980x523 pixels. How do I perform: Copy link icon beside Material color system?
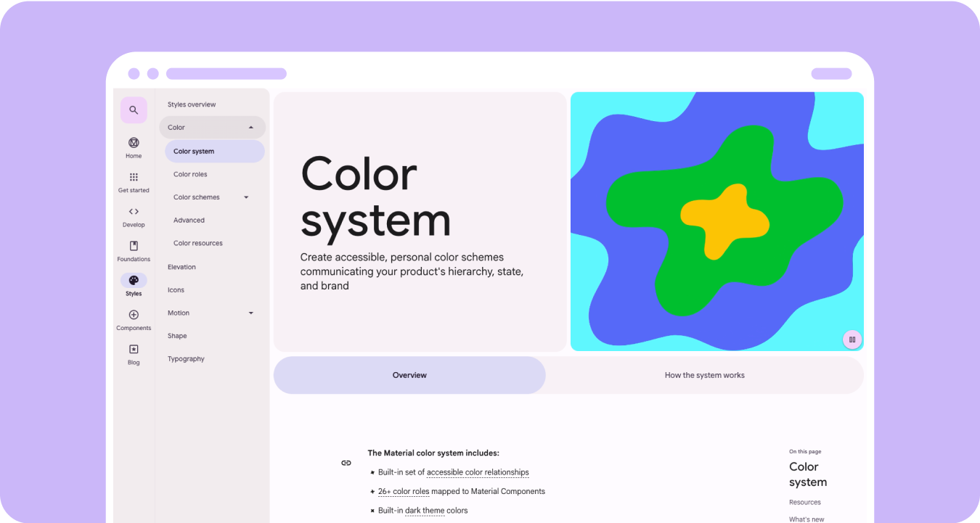(346, 463)
